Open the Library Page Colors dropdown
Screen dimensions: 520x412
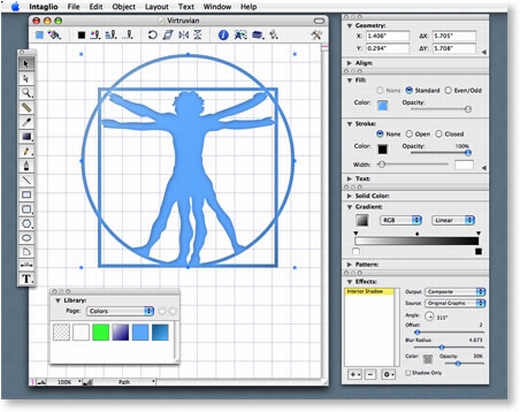click(120, 311)
